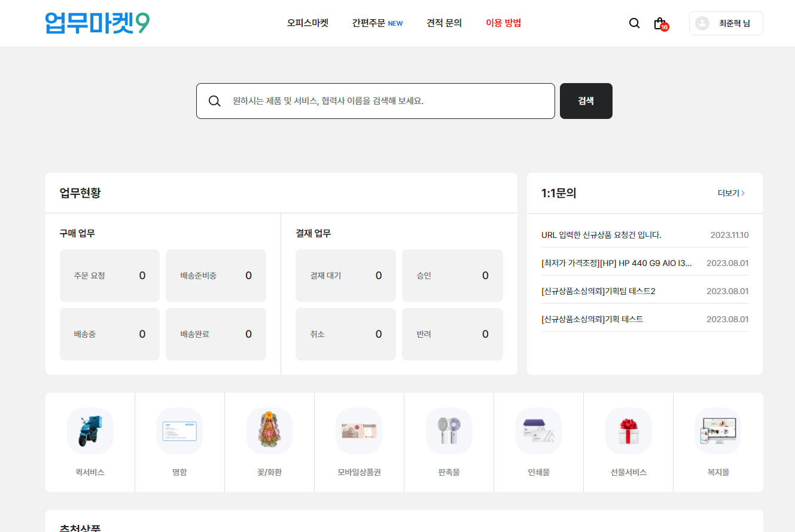795x532 pixels.
Task: Click the 업무마켓9 logo
Action: click(98, 23)
